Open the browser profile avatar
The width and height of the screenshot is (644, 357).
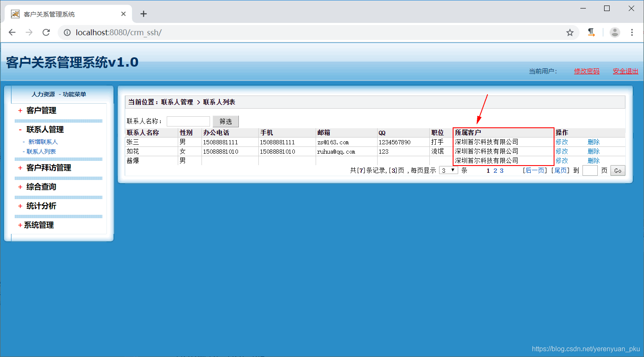615,32
